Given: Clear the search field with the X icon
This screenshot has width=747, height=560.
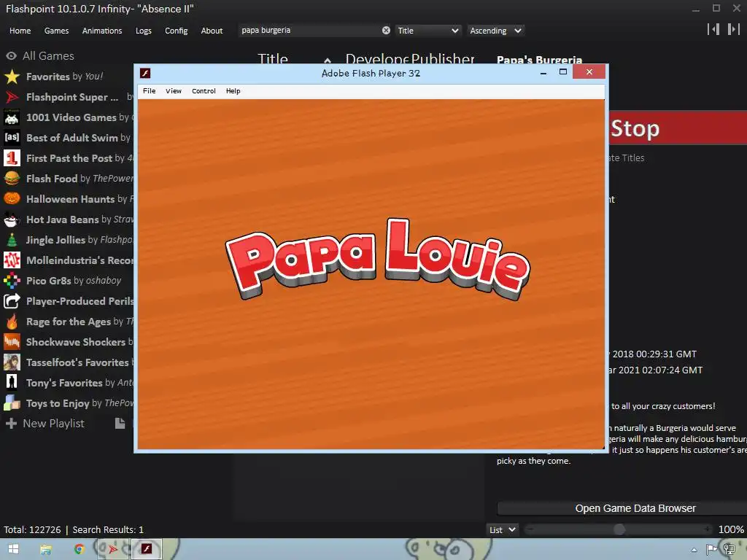Looking at the screenshot, I should pos(386,31).
